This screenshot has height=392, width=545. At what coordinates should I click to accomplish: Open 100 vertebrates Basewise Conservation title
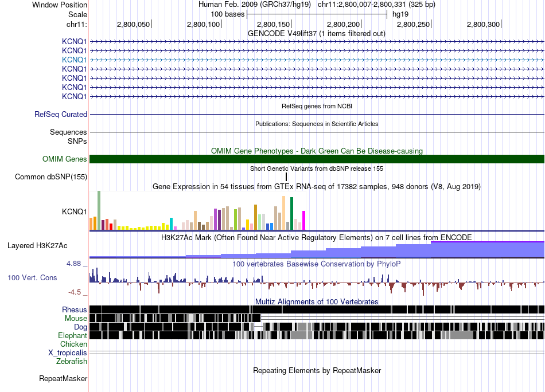click(x=317, y=264)
